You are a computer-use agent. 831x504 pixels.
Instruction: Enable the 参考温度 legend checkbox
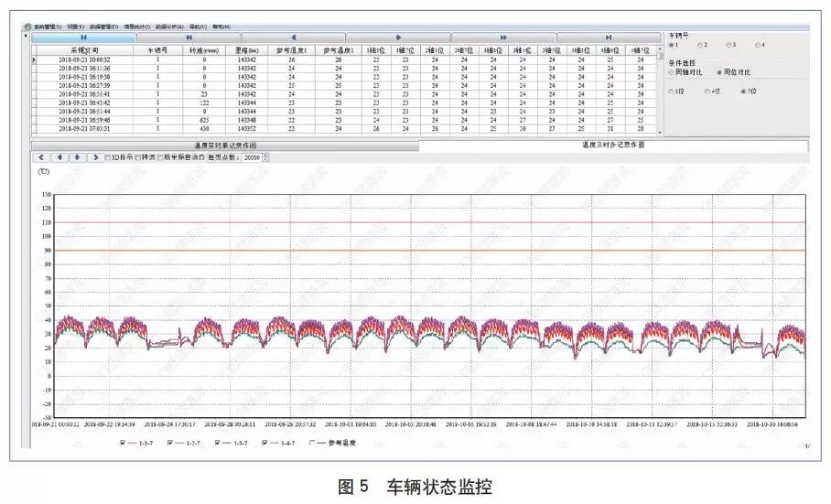pos(313,443)
